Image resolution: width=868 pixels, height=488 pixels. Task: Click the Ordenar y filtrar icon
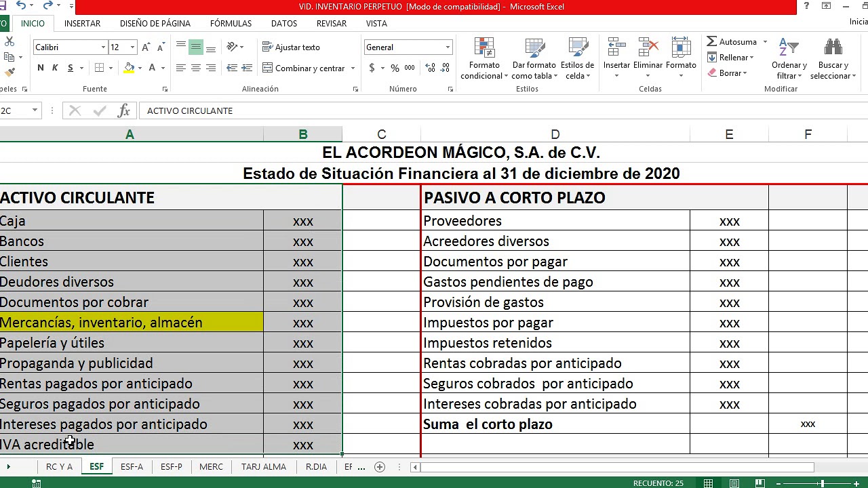(789, 48)
